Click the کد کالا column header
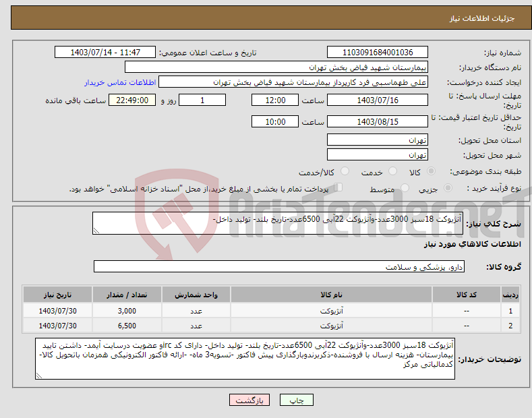The width and height of the screenshot is (532, 418). tap(467, 295)
